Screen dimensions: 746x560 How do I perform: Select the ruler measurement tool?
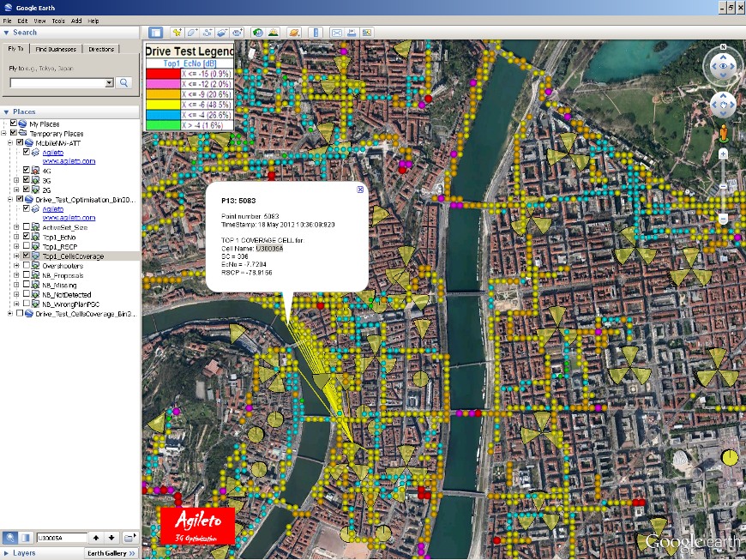pos(314,33)
